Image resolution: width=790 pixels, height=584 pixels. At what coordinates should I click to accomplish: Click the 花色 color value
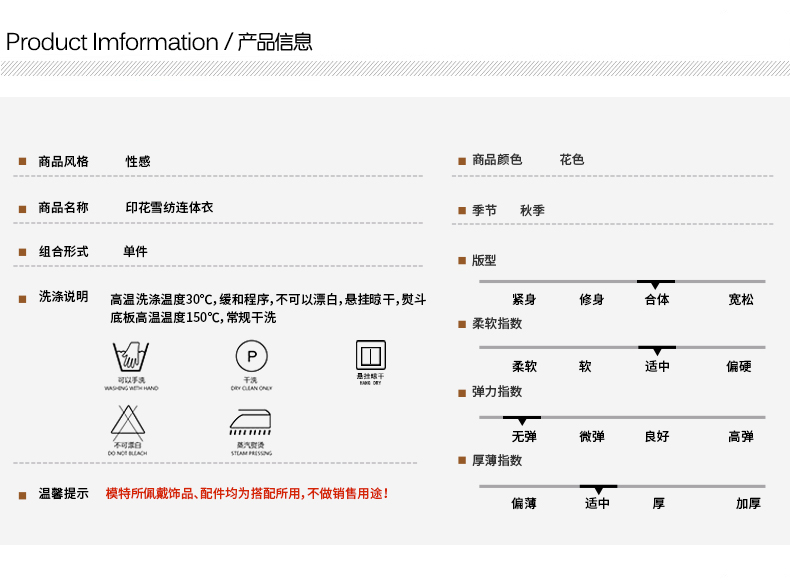pos(572,160)
